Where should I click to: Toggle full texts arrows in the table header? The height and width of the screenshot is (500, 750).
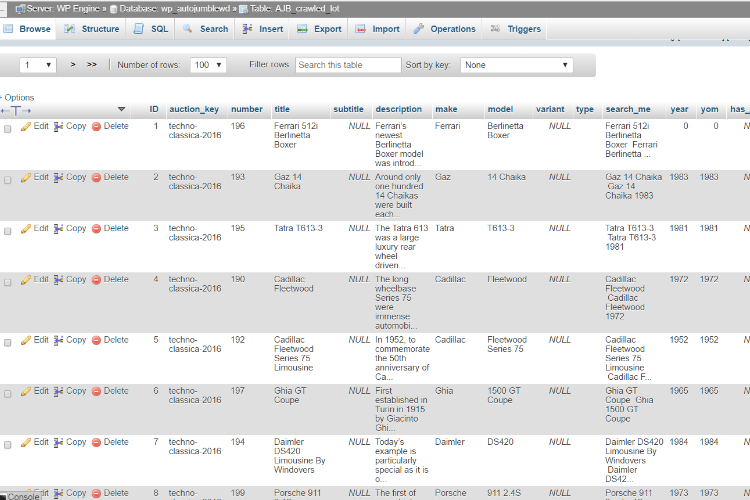point(16,111)
